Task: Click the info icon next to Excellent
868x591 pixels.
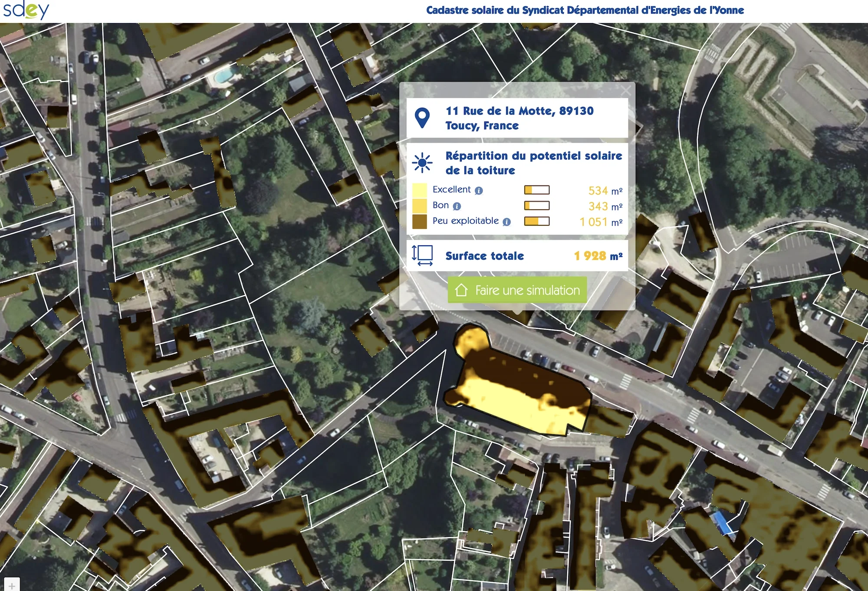Action: tap(479, 191)
